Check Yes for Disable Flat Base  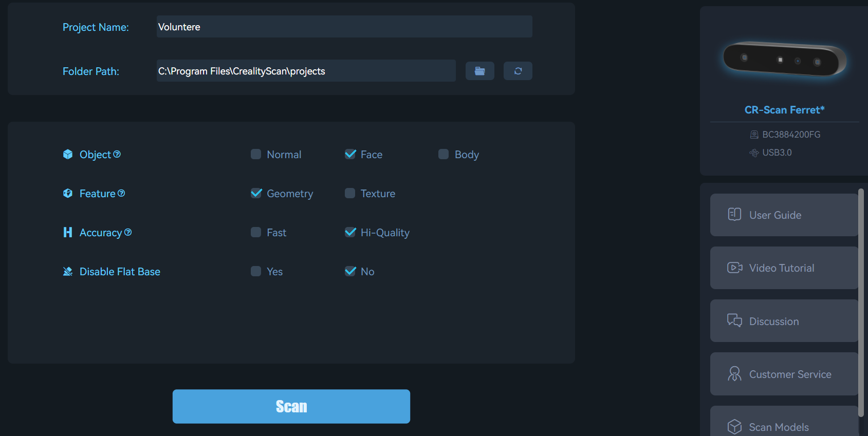tap(256, 271)
